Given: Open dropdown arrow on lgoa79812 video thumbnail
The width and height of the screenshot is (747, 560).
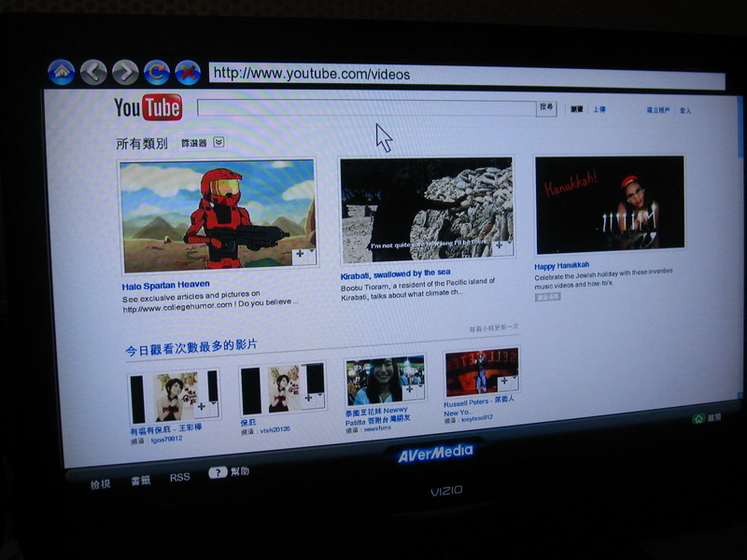Looking at the screenshot, I should coord(213,405).
